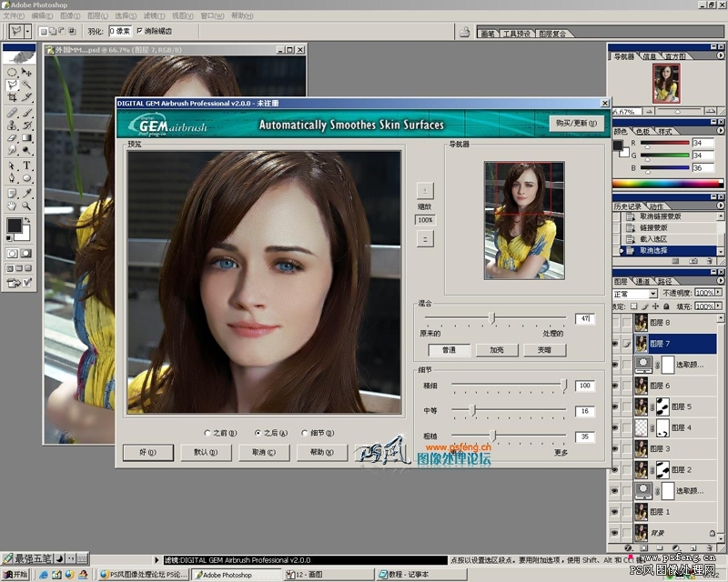Image resolution: width=728 pixels, height=582 pixels.
Task: Toggle the 消除锯齿 anti-alias checkbox
Action: (x=140, y=31)
